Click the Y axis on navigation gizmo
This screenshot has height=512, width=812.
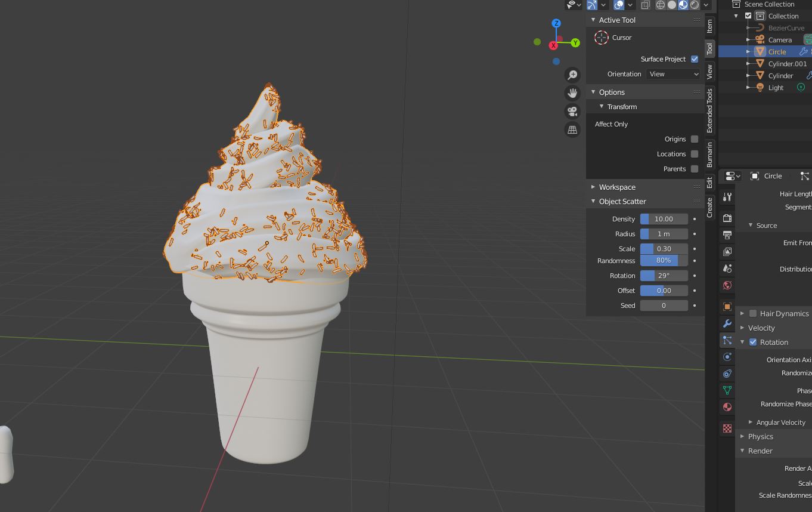[575, 42]
